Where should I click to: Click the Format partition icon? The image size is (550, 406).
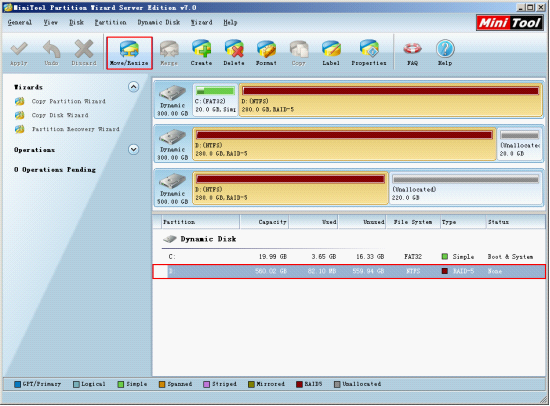point(266,49)
